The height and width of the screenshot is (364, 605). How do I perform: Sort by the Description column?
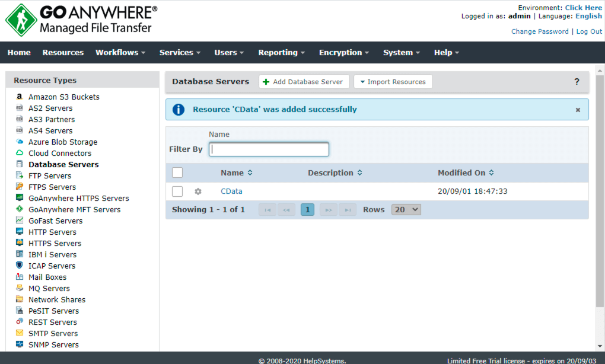(335, 173)
